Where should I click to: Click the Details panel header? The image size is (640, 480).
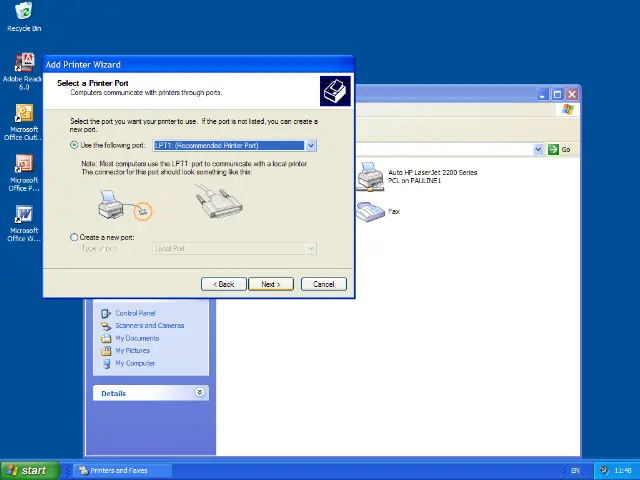click(151, 393)
